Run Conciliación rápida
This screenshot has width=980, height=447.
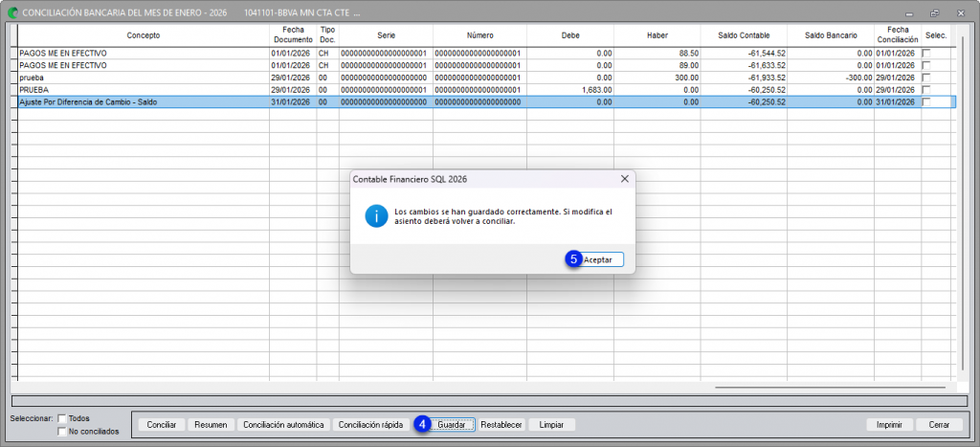(x=370, y=424)
